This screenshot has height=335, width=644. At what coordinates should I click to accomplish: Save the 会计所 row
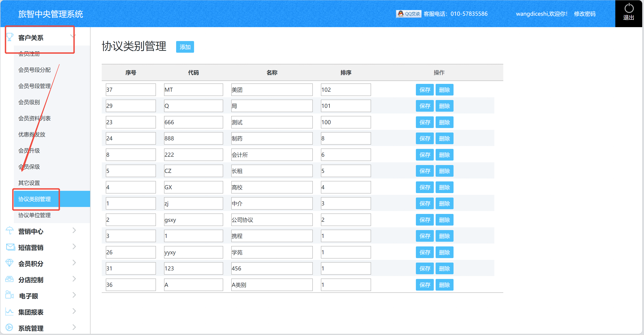coord(425,155)
